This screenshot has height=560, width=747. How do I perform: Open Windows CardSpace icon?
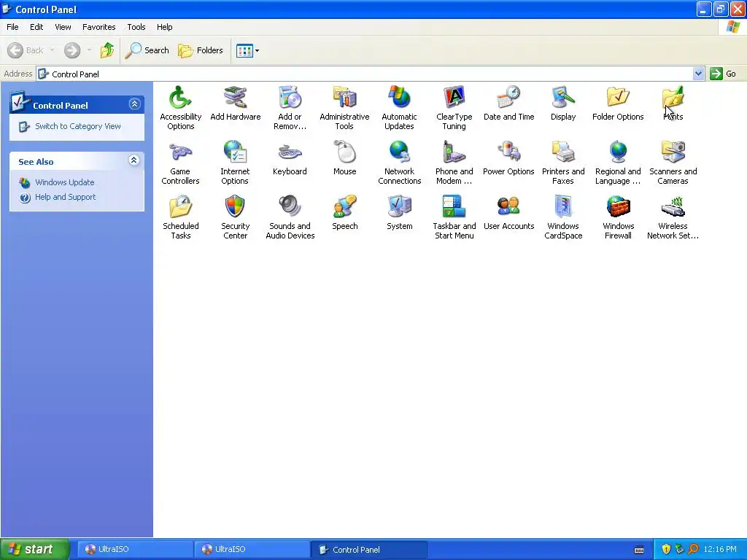pyautogui.click(x=563, y=207)
